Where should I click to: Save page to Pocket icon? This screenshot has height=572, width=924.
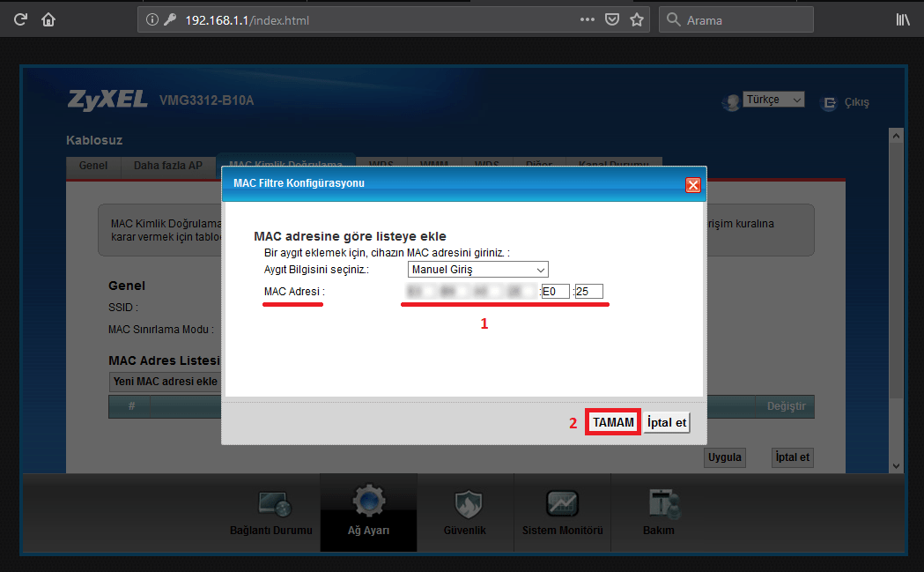pyautogui.click(x=612, y=20)
